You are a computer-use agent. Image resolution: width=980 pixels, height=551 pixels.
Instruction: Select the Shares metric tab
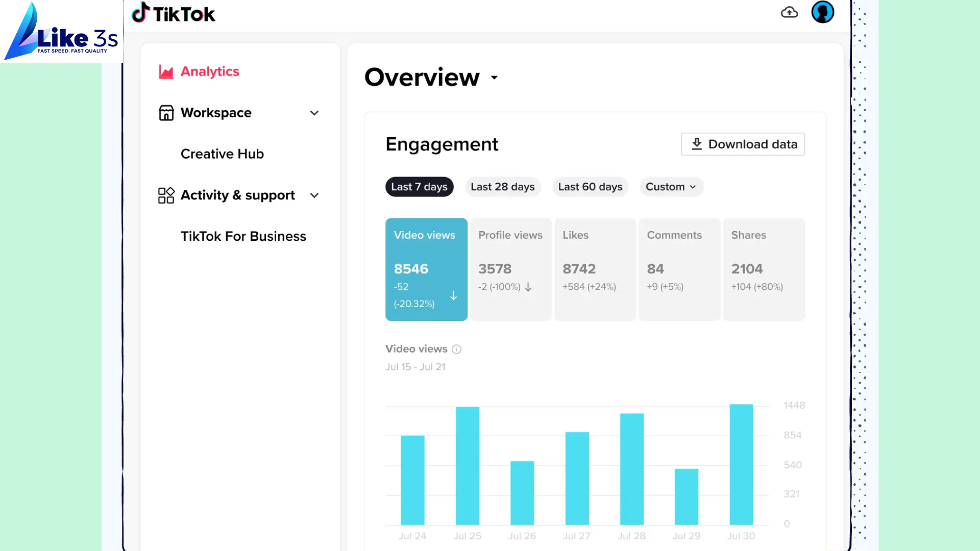(x=764, y=269)
